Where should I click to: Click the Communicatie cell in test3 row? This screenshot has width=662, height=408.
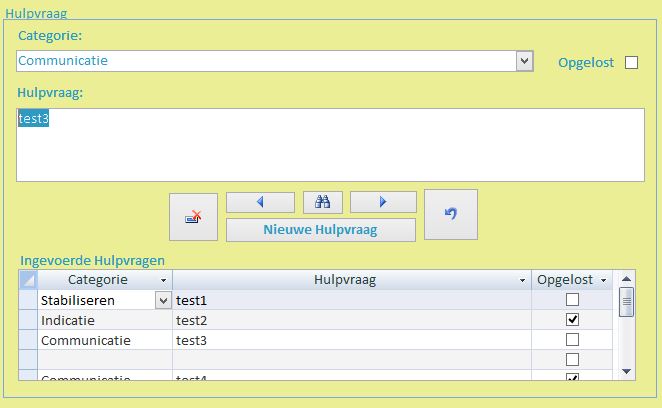point(105,340)
